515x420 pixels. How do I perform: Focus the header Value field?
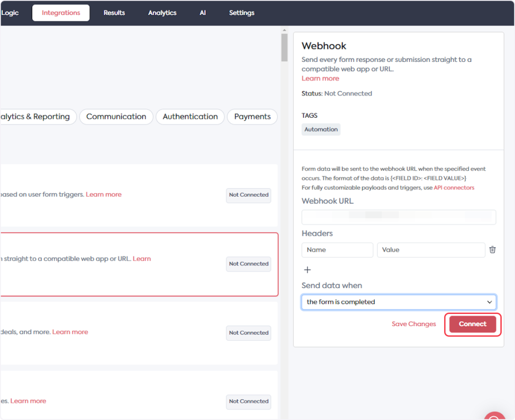(431, 250)
